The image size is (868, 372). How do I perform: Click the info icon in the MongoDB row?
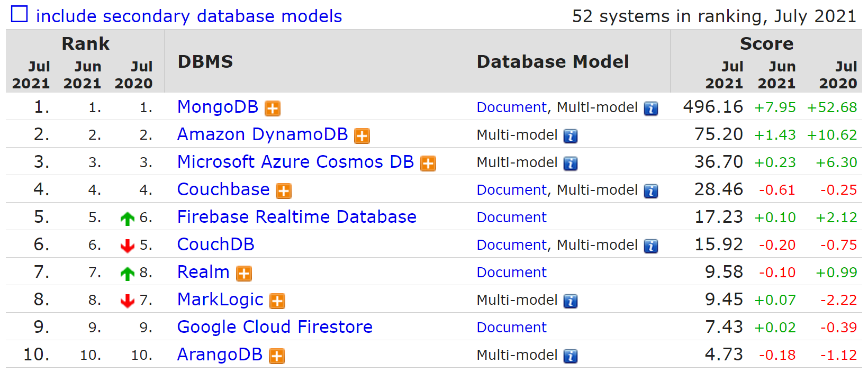(650, 108)
